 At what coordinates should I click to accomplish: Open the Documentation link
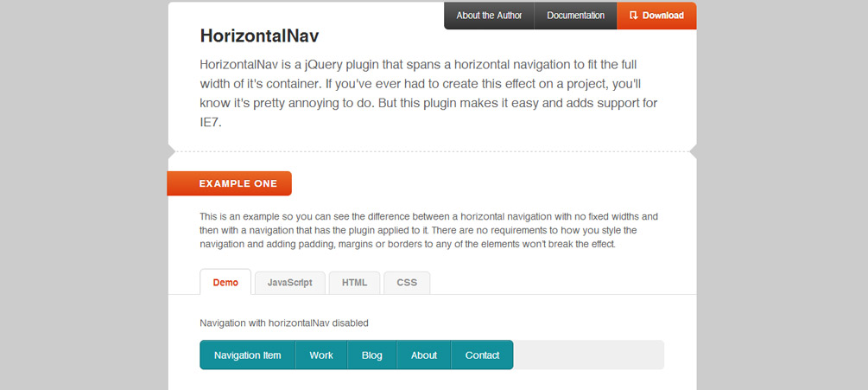pos(576,16)
